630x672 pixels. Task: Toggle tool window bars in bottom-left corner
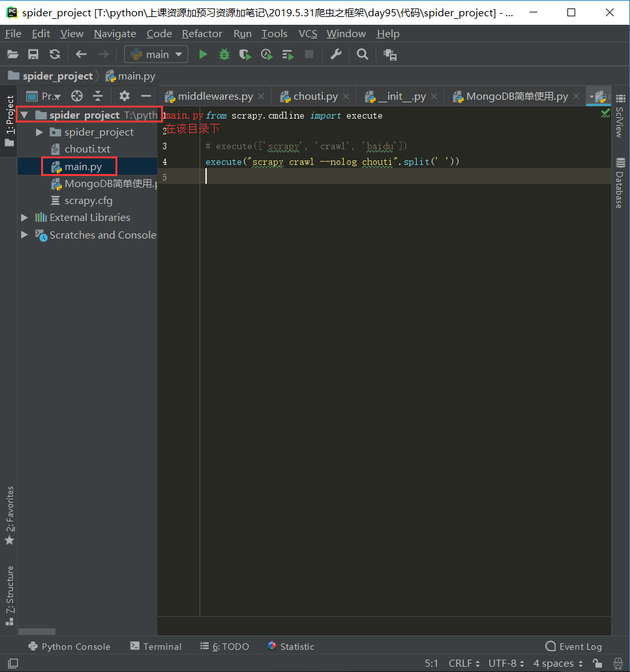12,664
